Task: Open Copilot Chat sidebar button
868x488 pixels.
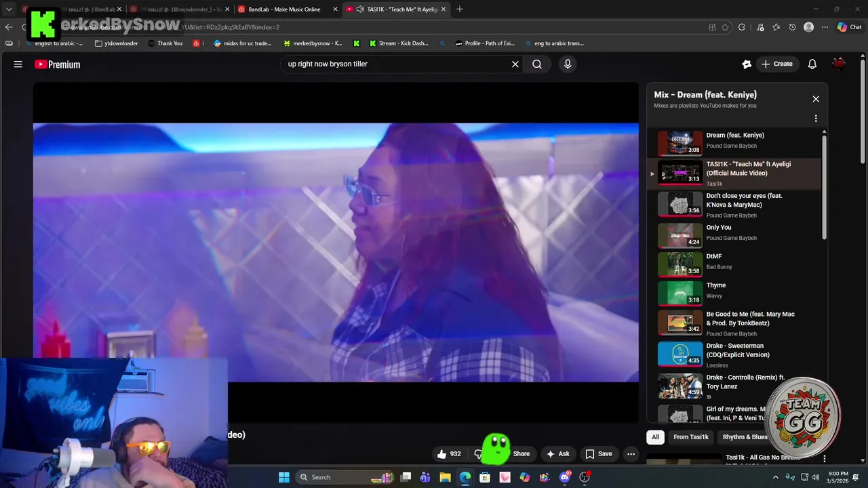Action: [x=850, y=27]
